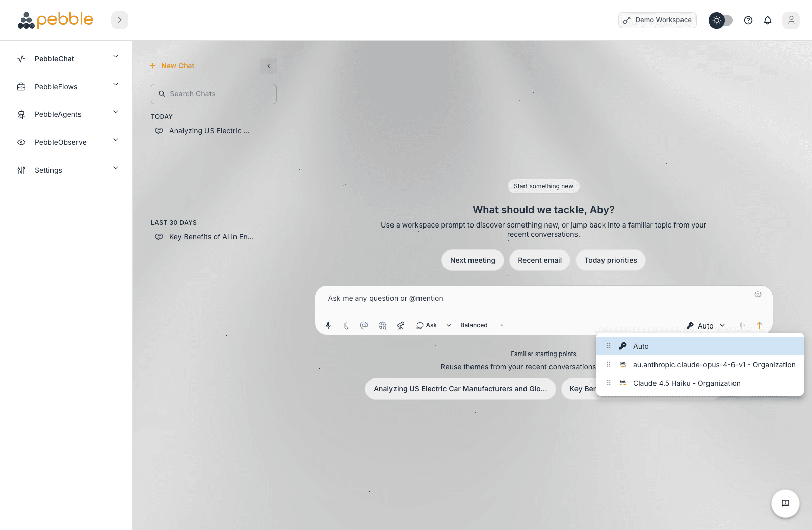Expand the PebbleFlows menu chevron
The width and height of the screenshot is (812, 530).
coord(116,84)
